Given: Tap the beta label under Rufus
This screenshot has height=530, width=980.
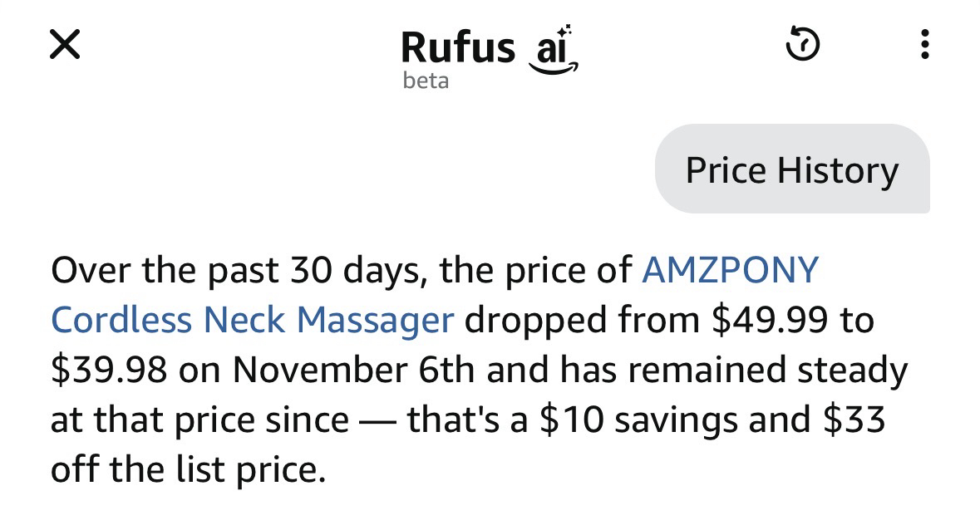Looking at the screenshot, I should coord(425,81).
